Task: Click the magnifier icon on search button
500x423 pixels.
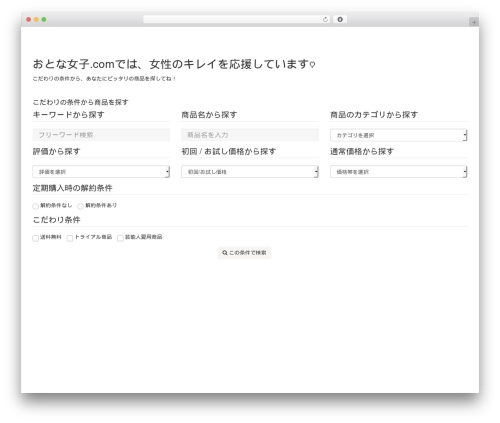Action: 225,253
